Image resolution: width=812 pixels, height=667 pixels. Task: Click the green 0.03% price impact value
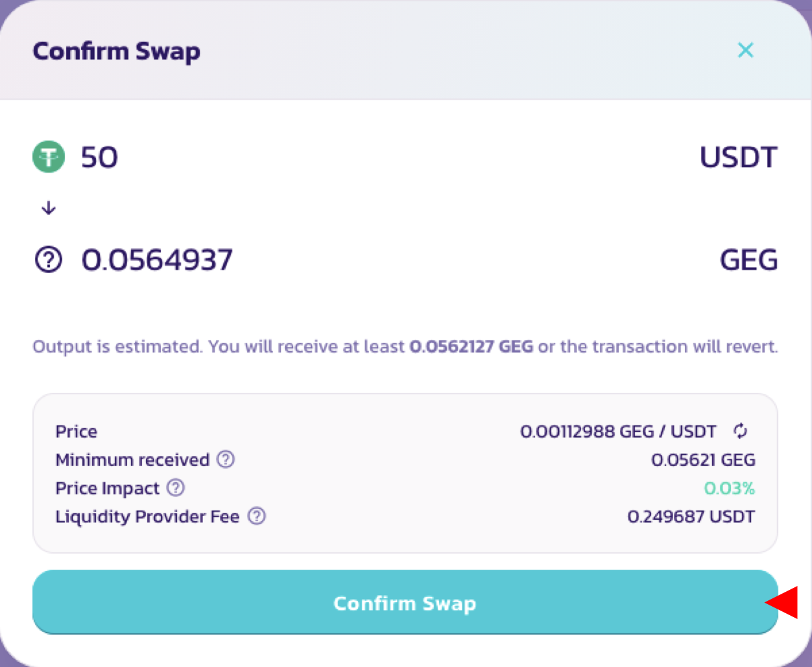coord(730,488)
